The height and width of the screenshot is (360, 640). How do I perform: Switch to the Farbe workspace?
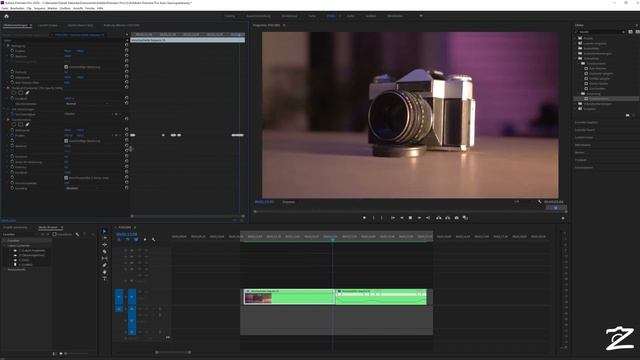312,16
